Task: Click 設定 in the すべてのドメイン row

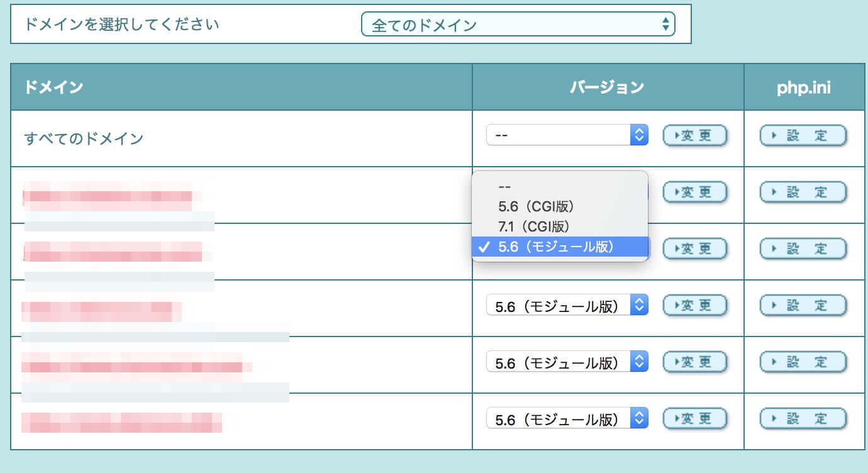Action: point(803,135)
